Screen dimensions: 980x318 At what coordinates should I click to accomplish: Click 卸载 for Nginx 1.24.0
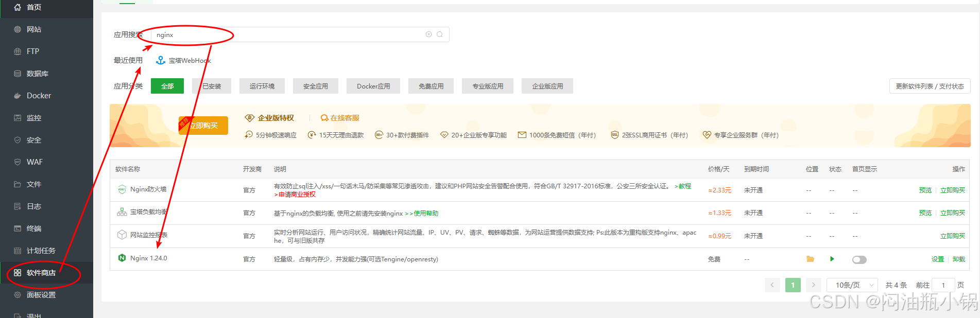pos(959,259)
